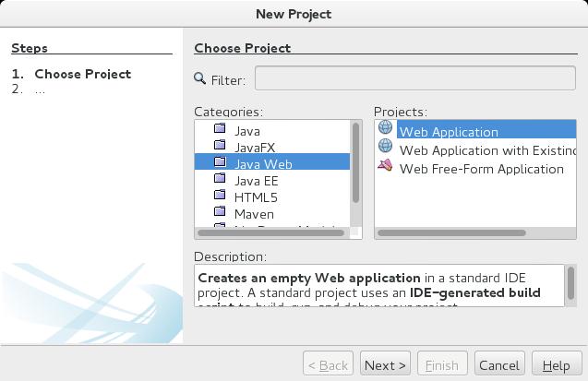The height and width of the screenshot is (381, 588).
Task: Select the Java Web category
Action: point(272,161)
